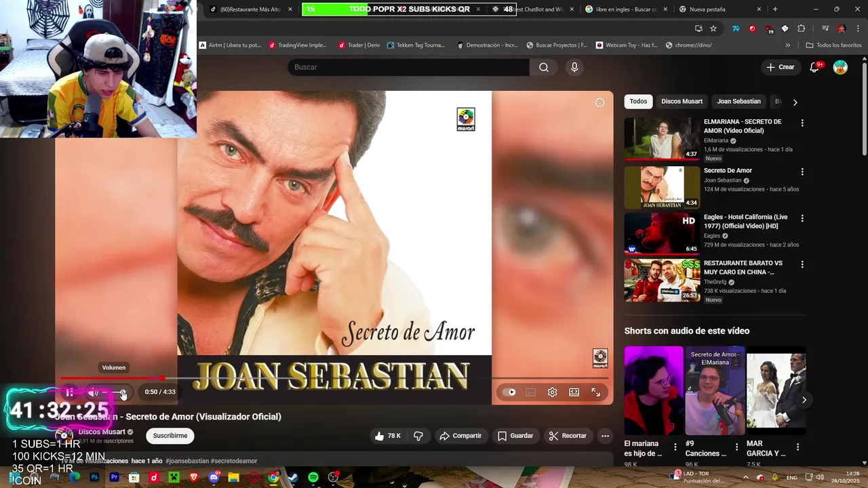The image size is (868, 488).
Task: Open the media control icon in Chrome toolbar
Action: click(x=825, y=28)
